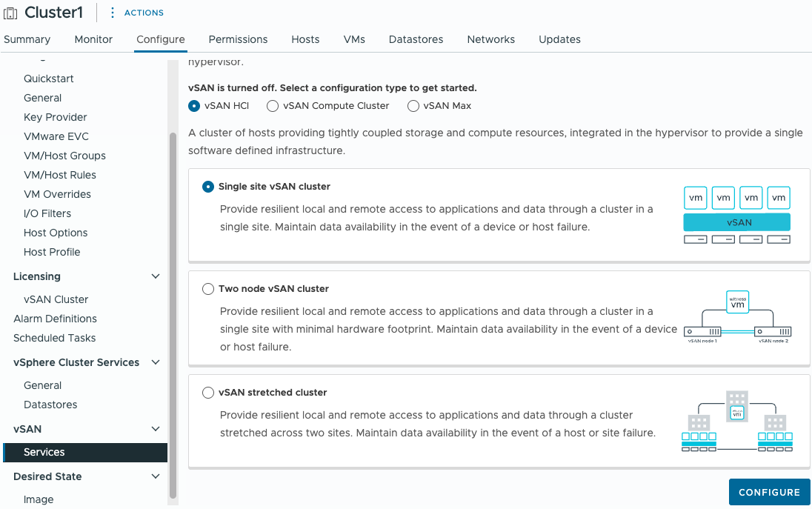Select Host Options in the sidebar
Screen dimensions: 812x509
56,233
